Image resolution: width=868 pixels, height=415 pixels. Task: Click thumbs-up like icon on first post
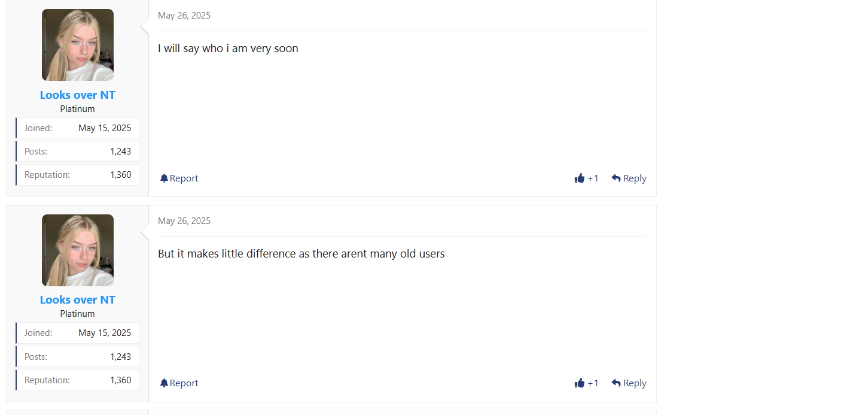point(579,178)
